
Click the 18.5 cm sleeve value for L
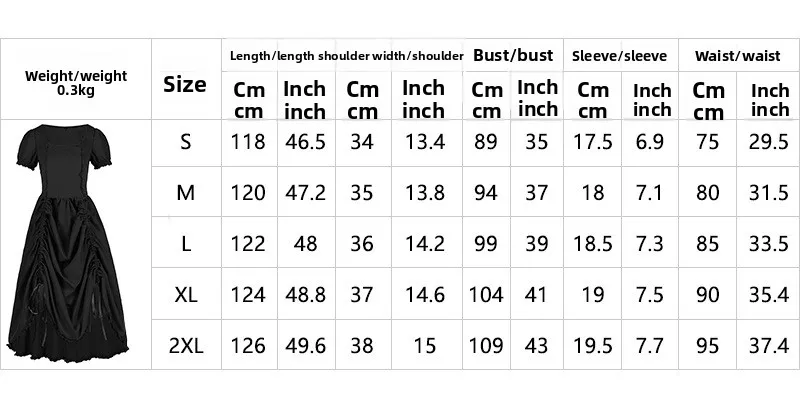594,244
